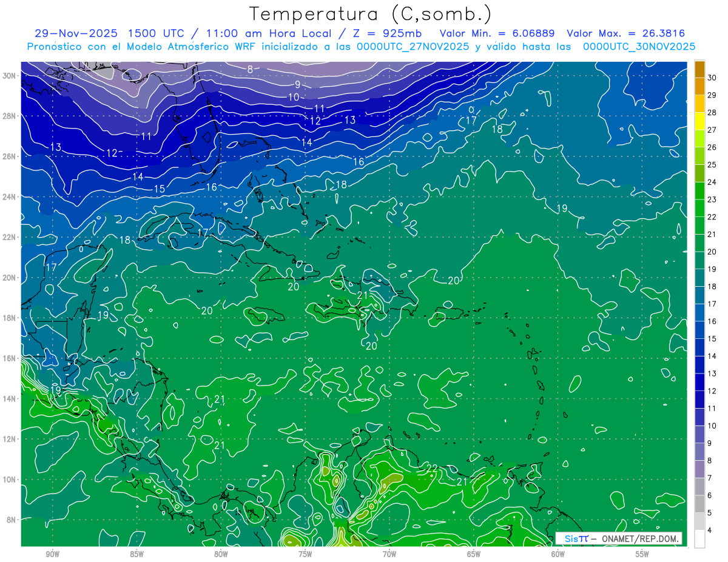Click the '14N' latitude axis label
The image size is (728, 562).
pos(10,399)
